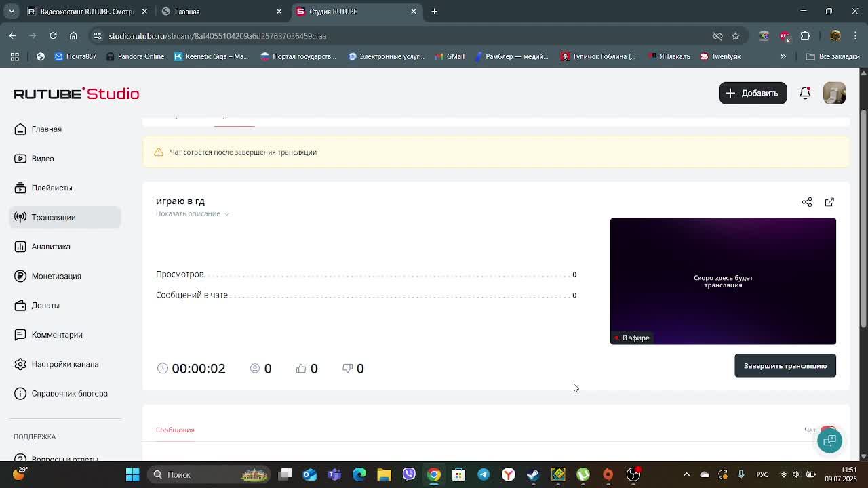Click the comments icon beside Комментарии
868x488 pixels.
20,335
